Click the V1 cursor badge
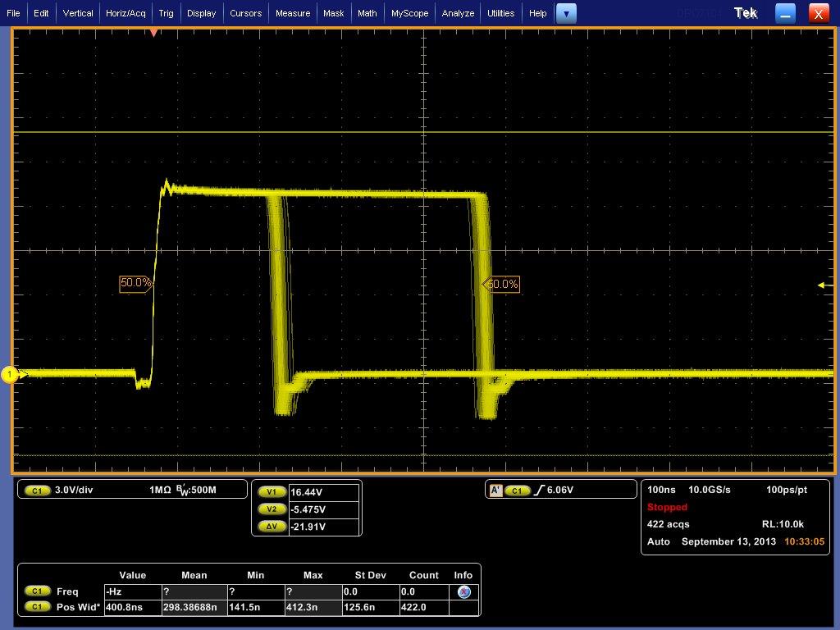This screenshot has width=840, height=630. (x=272, y=492)
